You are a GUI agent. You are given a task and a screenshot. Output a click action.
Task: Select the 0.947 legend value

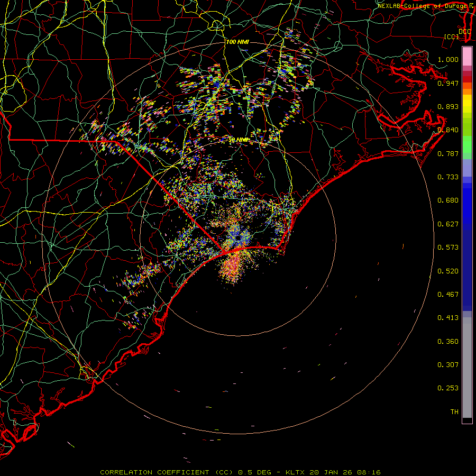[x=448, y=83]
